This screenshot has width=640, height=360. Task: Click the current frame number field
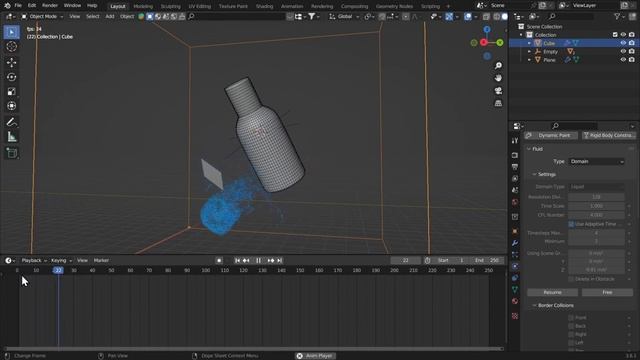(x=405, y=260)
